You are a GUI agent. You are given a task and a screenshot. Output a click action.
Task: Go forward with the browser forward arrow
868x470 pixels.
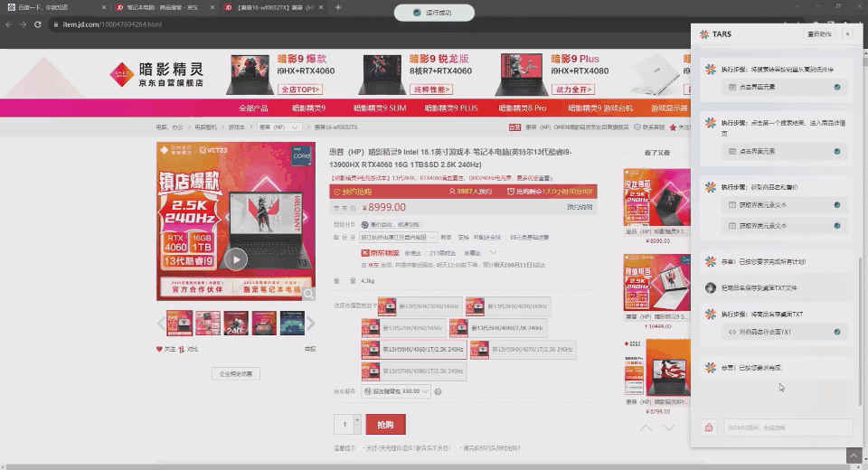click(x=23, y=24)
